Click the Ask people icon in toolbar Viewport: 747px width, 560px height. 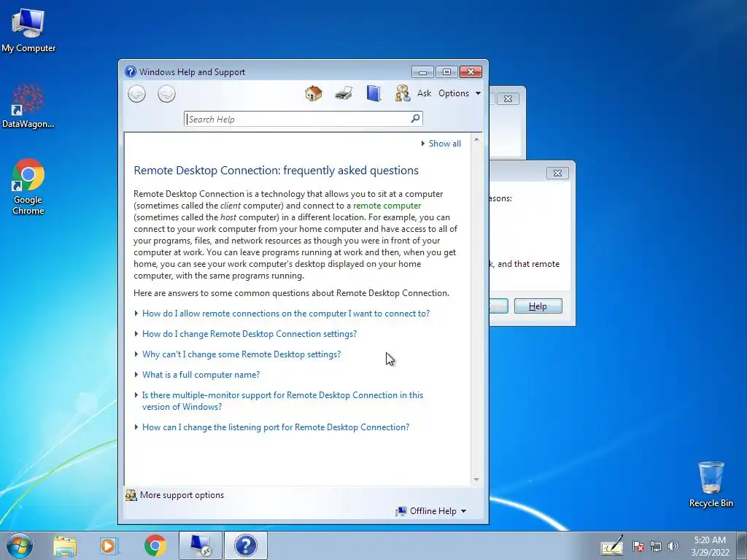point(403,93)
